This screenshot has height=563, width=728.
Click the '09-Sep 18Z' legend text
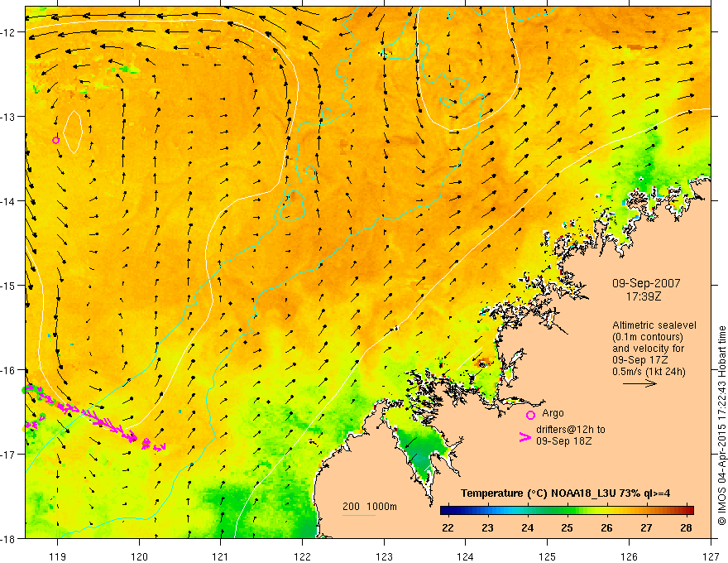pyautogui.click(x=564, y=441)
